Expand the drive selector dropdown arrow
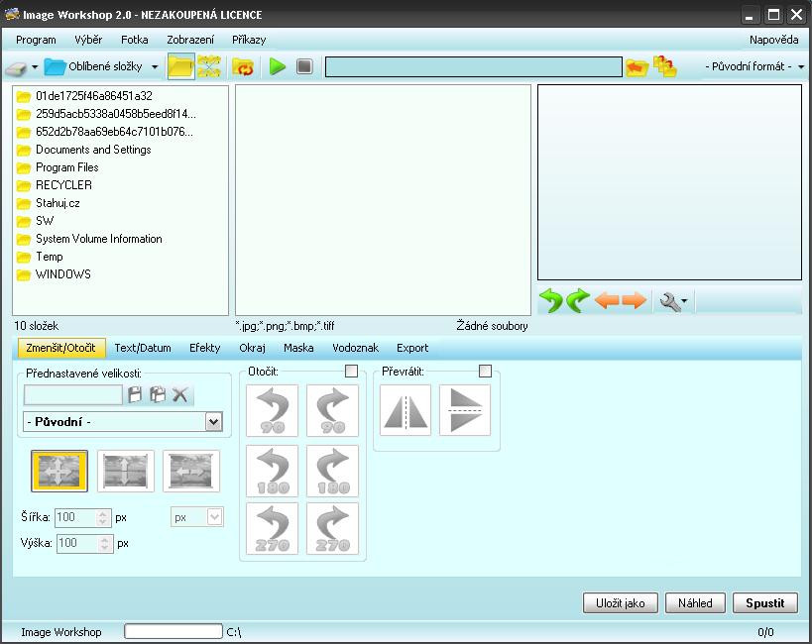Viewport: 812px width, 644px height. pyautogui.click(x=35, y=67)
